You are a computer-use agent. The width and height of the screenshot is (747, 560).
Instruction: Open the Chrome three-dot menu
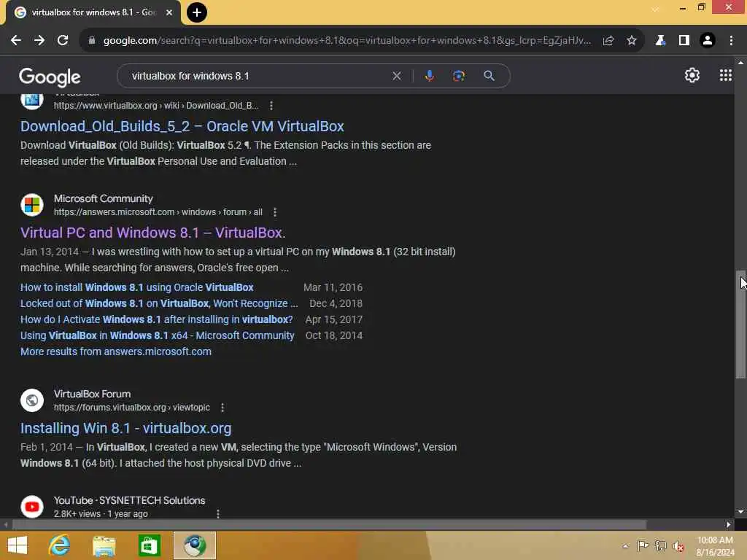(731, 41)
